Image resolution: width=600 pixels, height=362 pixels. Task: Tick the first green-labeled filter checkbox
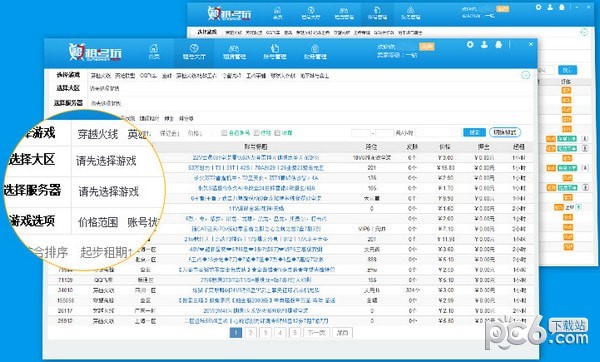224,133
